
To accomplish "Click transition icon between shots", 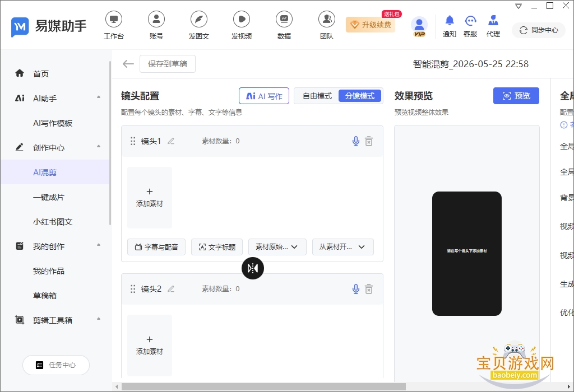I will (253, 268).
